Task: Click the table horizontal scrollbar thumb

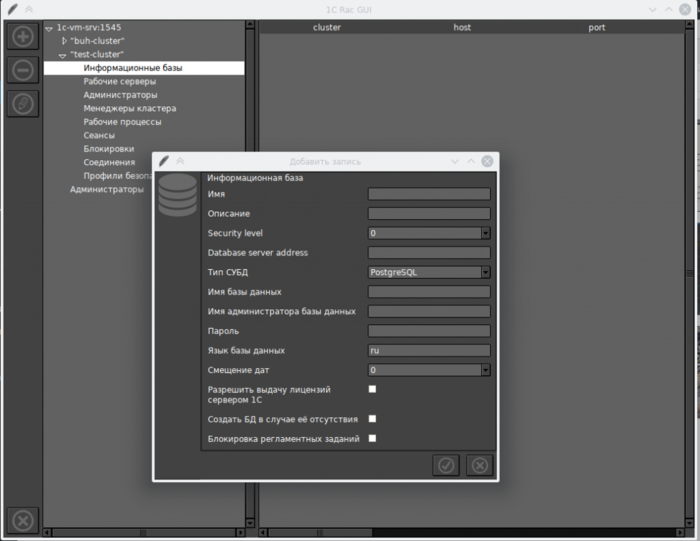Action: click(320, 533)
